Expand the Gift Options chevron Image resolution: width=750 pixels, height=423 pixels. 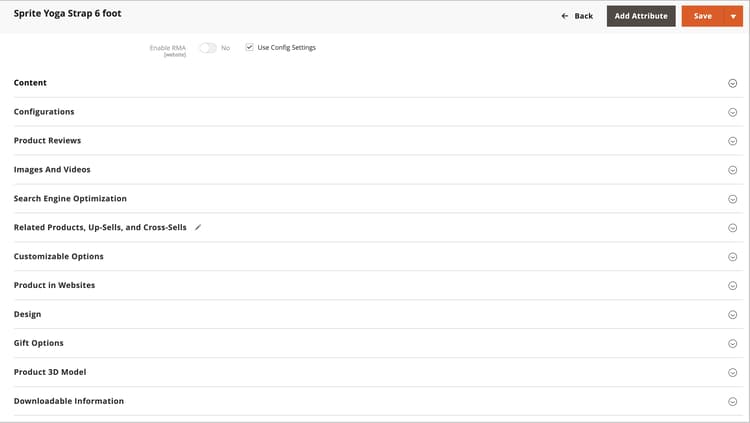[732, 343]
